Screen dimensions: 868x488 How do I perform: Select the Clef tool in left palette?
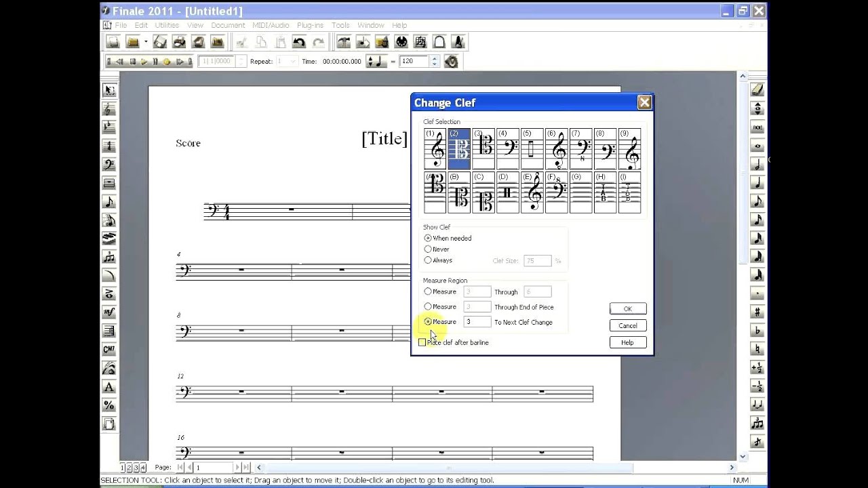coord(108,165)
